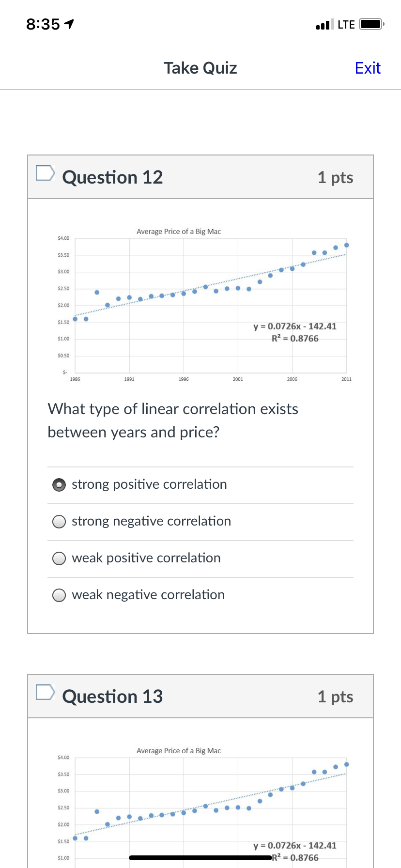Flag Question 12 for review
The width and height of the screenshot is (401, 868).
tap(46, 173)
